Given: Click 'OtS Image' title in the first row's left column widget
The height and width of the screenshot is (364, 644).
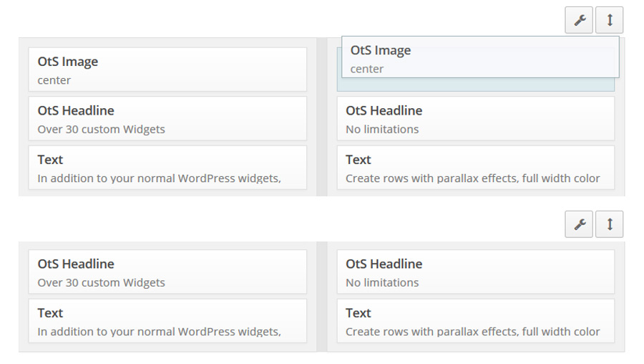Looking at the screenshot, I should (x=68, y=62).
